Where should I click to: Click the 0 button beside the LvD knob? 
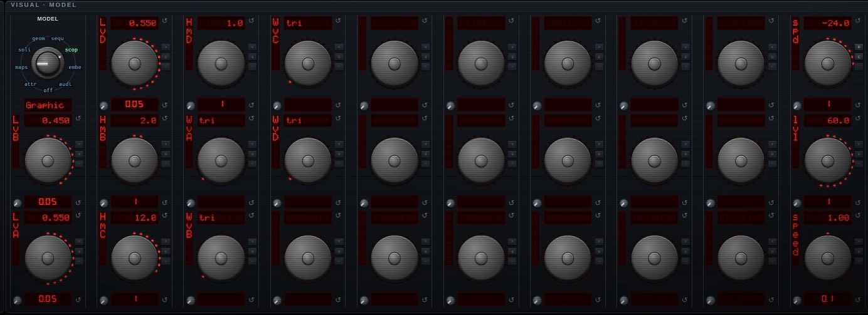click(166, 56)
